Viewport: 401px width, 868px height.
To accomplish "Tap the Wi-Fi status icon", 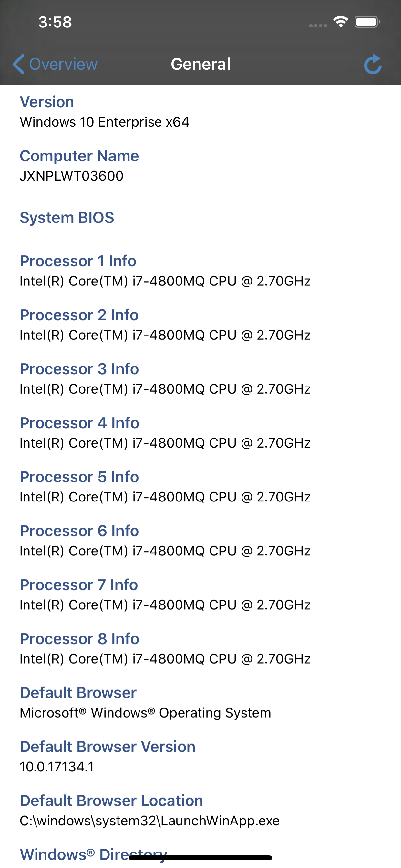I will click(x=340, y=21).
